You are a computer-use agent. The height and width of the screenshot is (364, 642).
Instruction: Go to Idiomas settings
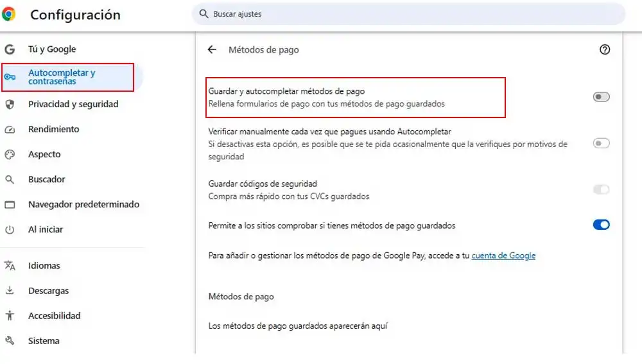(44, 266)
